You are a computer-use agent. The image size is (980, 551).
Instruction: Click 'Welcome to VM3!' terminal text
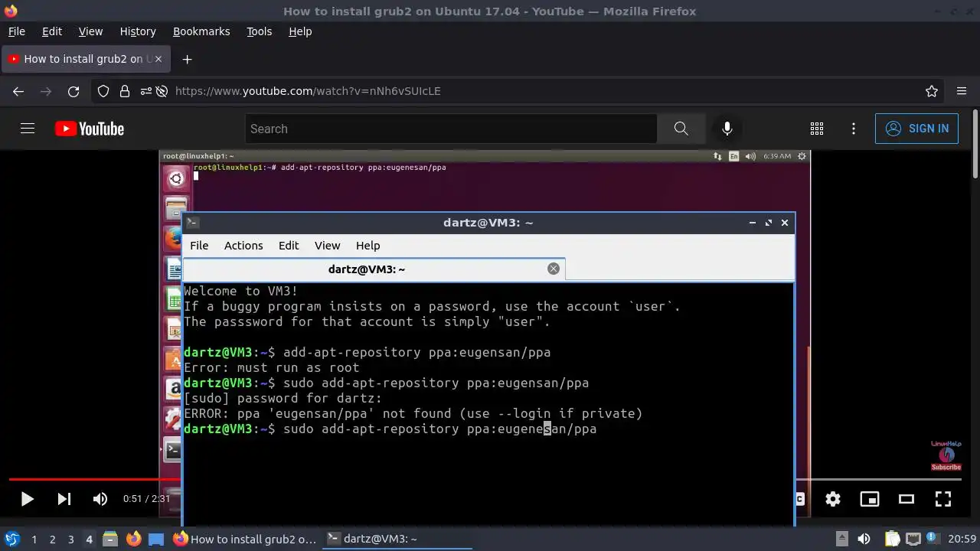tap(241, 291)
